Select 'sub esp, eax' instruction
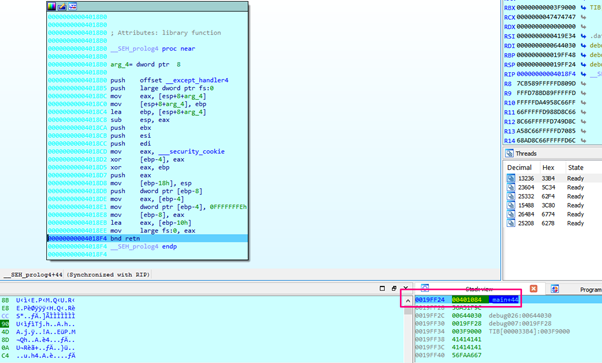 point(140,120)
